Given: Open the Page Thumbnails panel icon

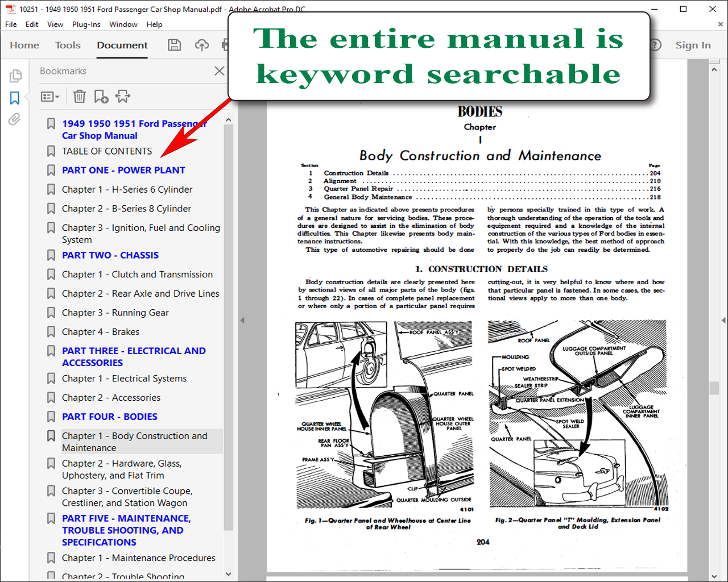Looking at the screenshot, I should click(x=15, y=76).
